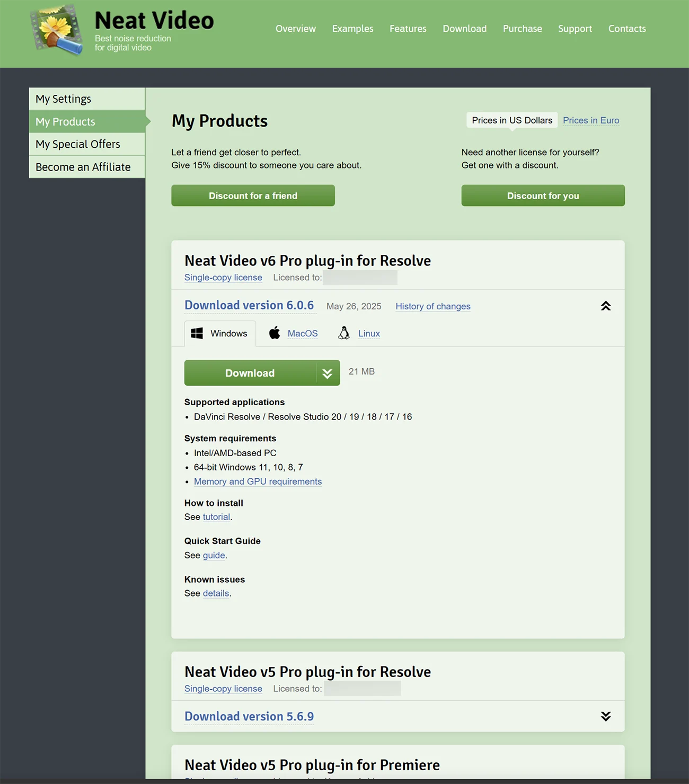Click the Neat Video flower logo

pyautogui.click(x=57, y=30)
